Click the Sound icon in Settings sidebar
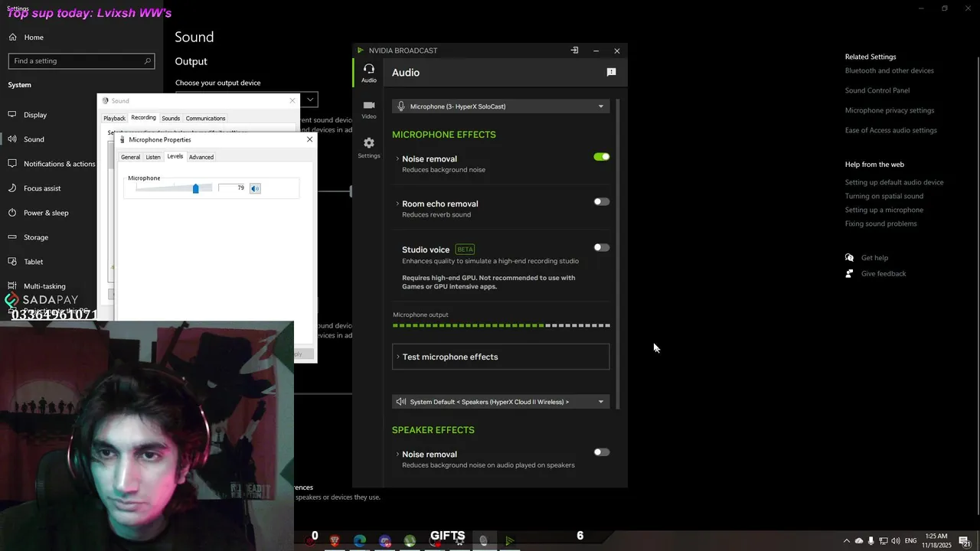 pyautogui.click(x=12, y=139)
